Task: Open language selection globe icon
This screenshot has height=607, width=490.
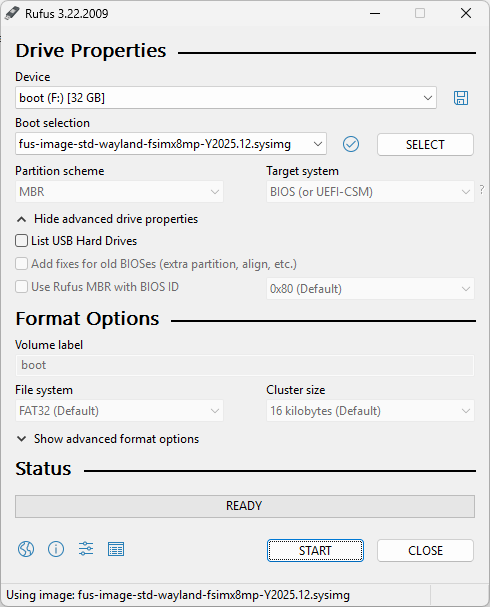Action: click(x=26, y=549)
